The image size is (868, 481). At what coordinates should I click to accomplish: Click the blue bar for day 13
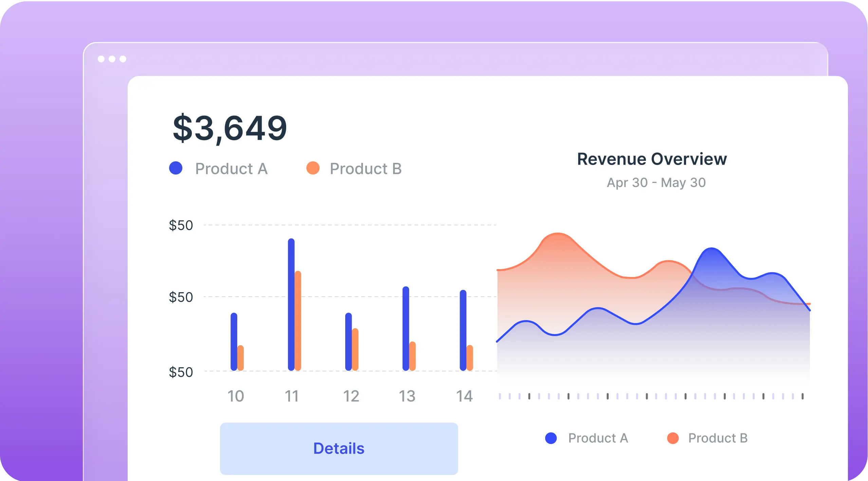coord(406,329)
